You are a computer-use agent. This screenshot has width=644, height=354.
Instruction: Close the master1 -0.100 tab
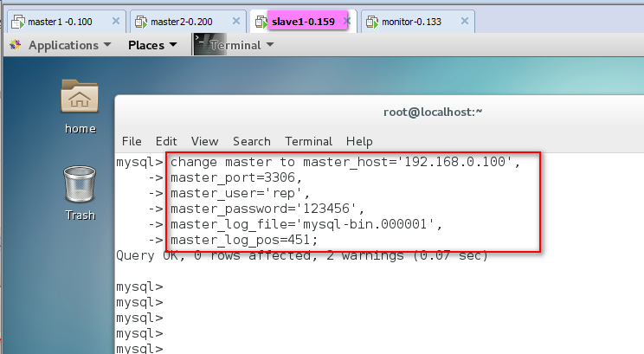click(116, 21)
